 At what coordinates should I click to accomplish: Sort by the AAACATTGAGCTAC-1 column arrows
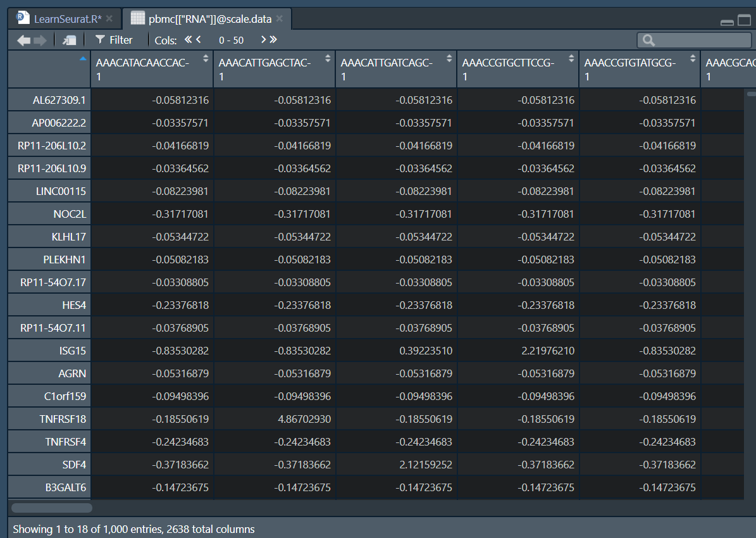click(x=328, y=59)
